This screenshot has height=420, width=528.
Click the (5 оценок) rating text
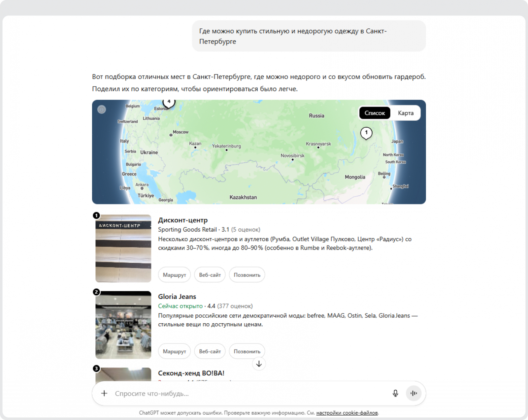[246, 230]
